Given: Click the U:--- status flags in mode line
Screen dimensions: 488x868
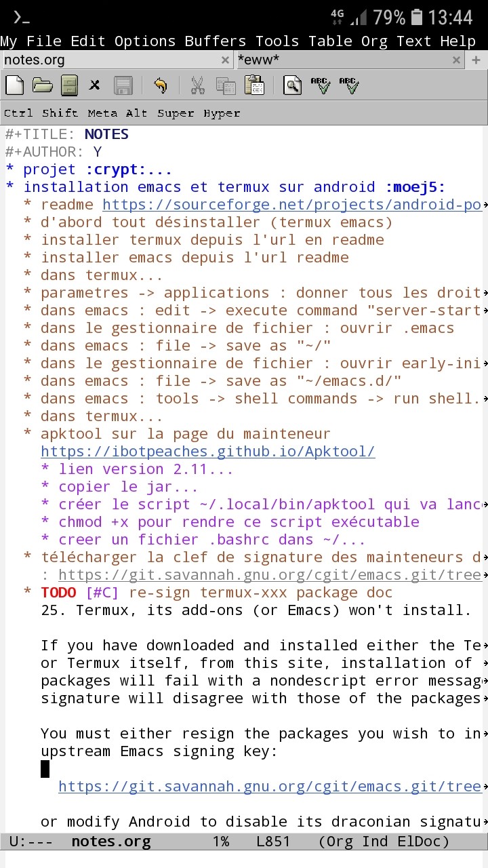Looking at the screenshot, I should (x=31, y=842).
